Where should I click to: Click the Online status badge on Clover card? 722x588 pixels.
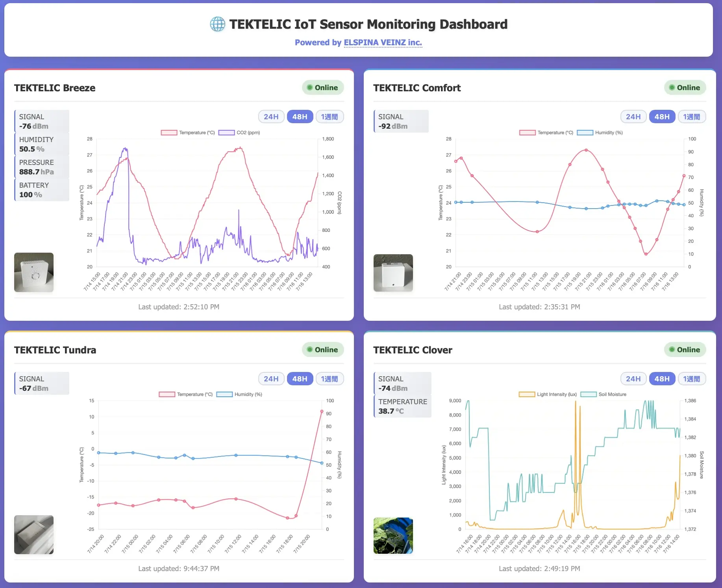[685, 349]
